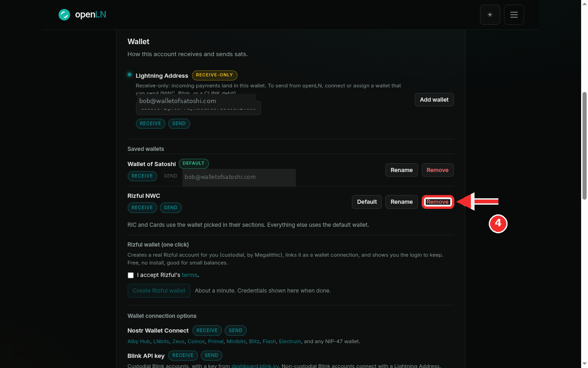Click the address box in Wallet of Satoshi row

[x=239, y=177]
